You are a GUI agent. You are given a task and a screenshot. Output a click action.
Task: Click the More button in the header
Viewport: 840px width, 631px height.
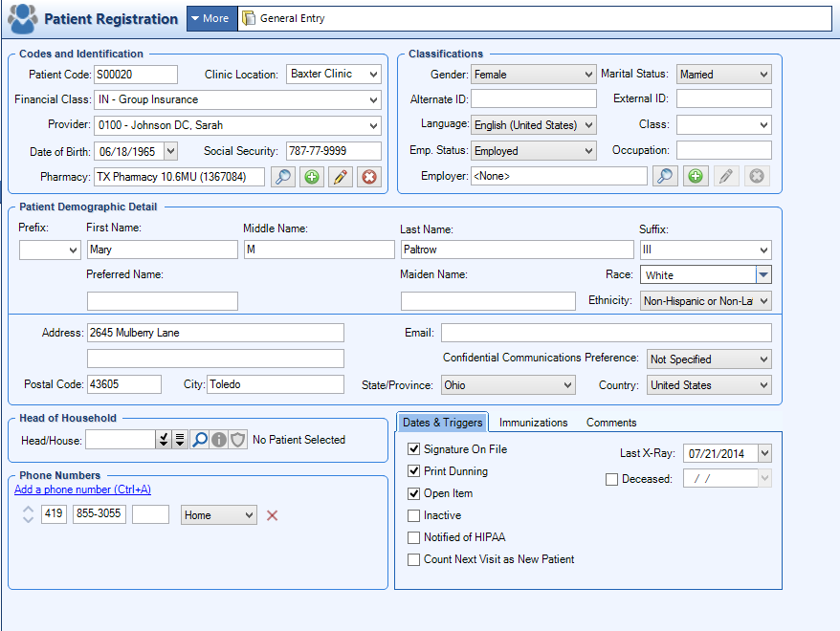point(210,18)
